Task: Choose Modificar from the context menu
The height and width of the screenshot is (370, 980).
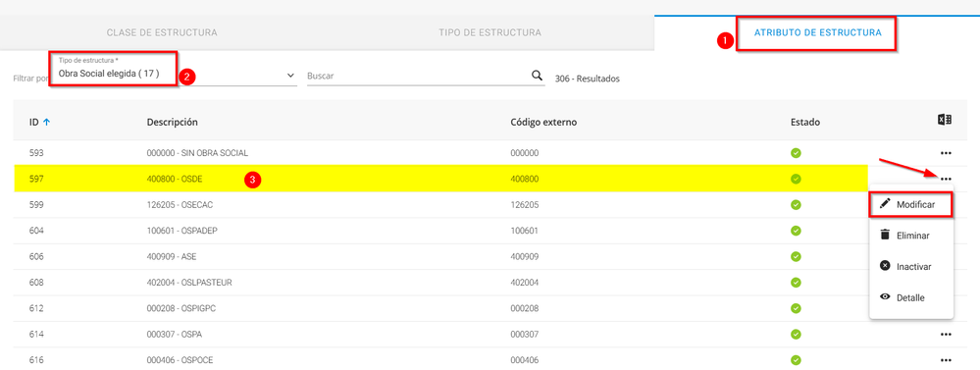Action: [x=911, y=205]
